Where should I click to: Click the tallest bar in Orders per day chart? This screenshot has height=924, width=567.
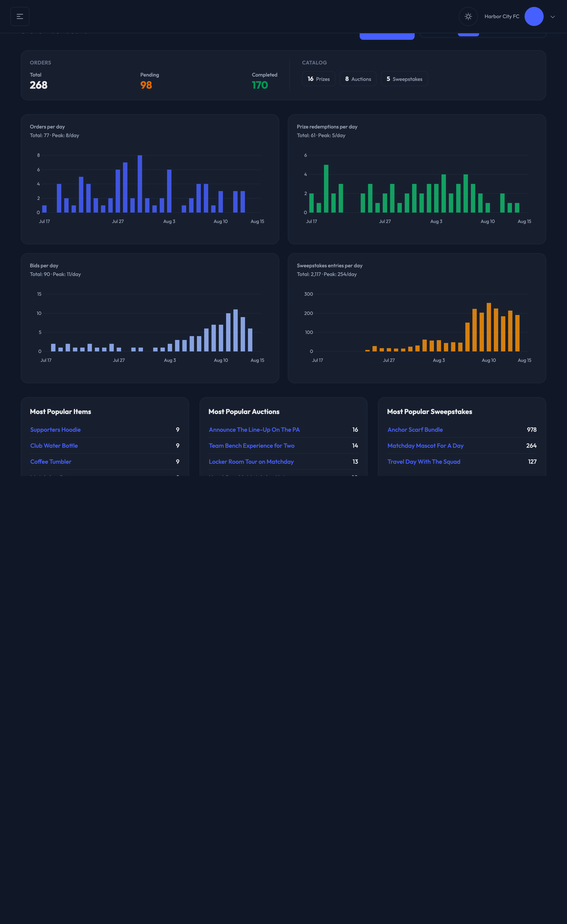140,184
